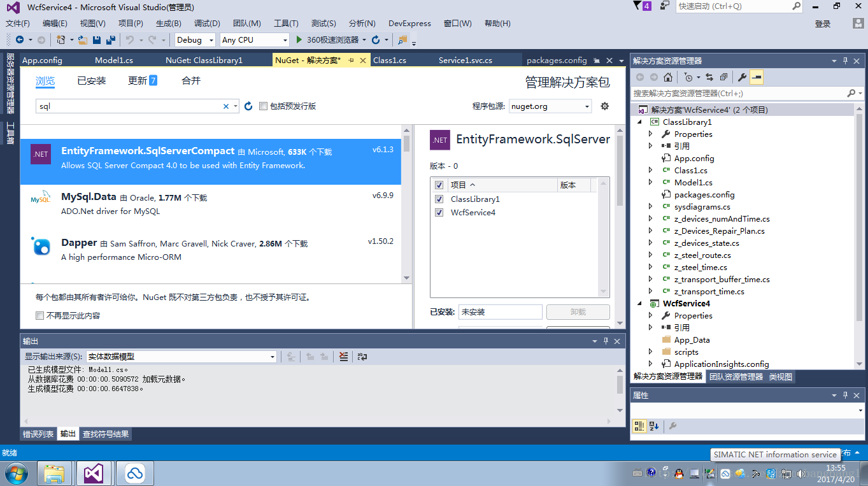Viewport: 868px width, 486px height.
Task: Expand the scripts folder node
Action: click(x=650, y=352)
